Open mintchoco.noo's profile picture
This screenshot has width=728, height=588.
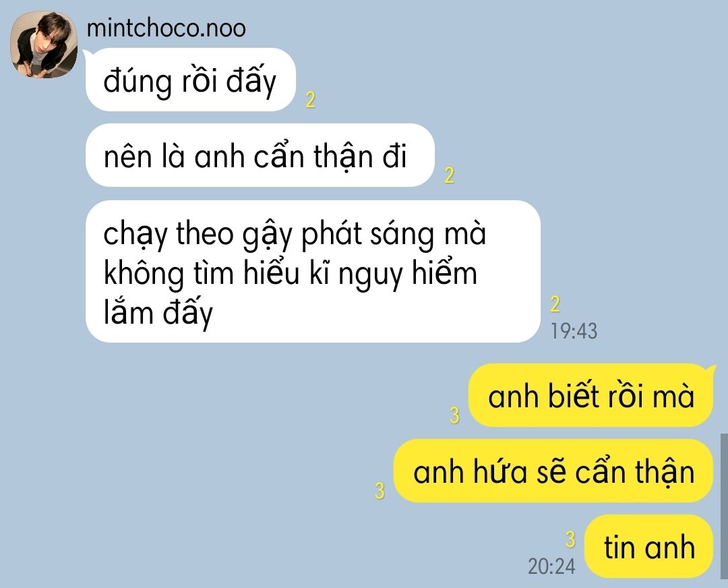click(44, 45)
